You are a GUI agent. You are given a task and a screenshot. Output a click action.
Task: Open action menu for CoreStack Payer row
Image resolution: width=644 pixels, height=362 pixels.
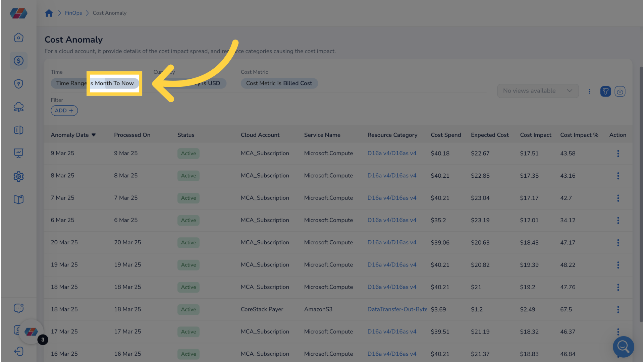[x=618, y=309]
